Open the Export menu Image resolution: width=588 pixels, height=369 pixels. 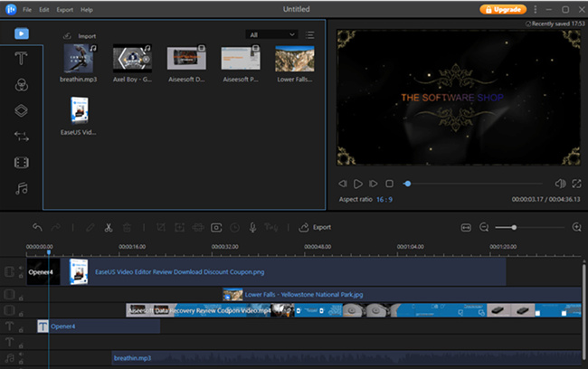click(x=65, y=10)
